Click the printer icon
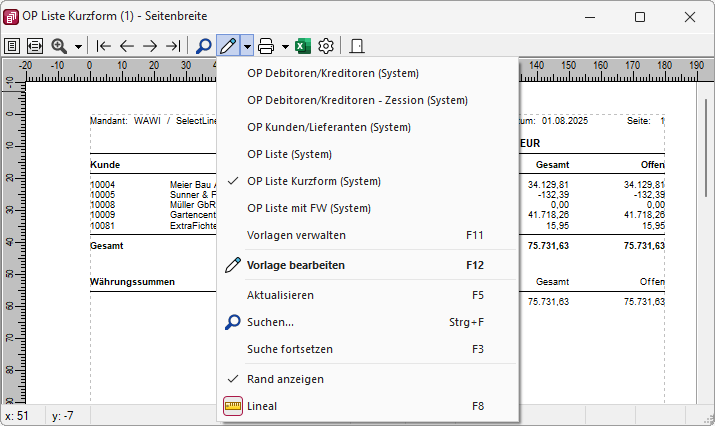The height and width of the screenshot is (426, 715). point(266,46)
